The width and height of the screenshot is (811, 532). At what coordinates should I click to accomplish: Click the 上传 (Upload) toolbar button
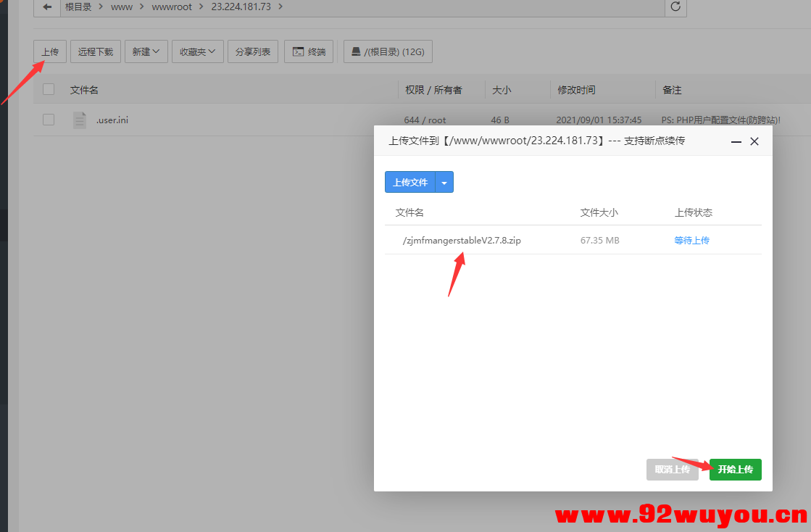[x=49, y=51]
